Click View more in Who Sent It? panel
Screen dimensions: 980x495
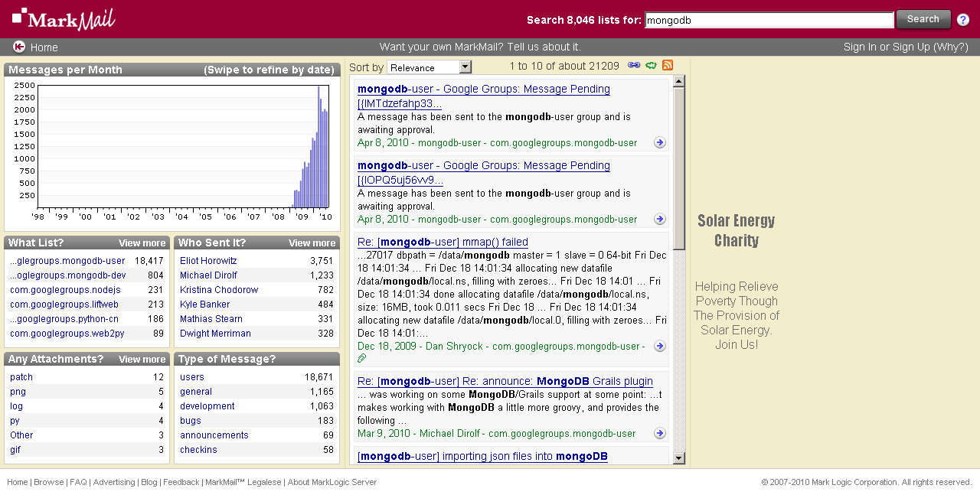(312, 243)
